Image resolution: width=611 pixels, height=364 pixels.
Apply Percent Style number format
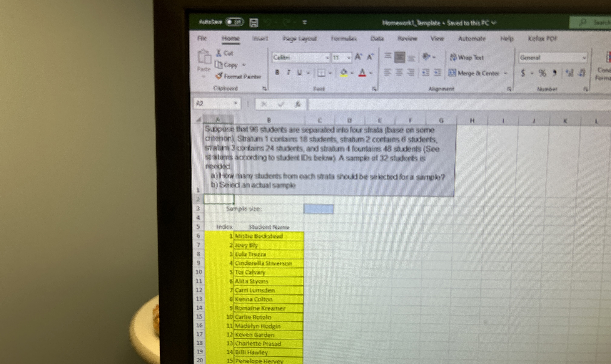(542, 73)
